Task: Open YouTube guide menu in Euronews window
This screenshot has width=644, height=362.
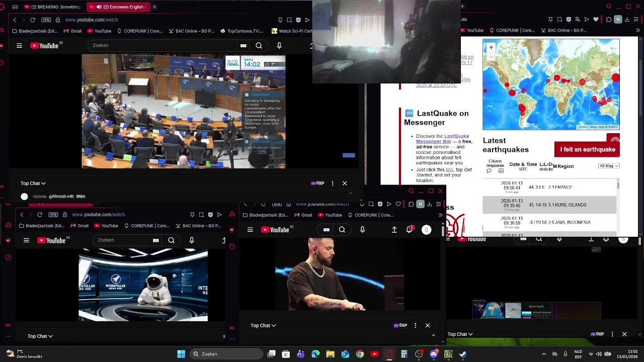Action: [x=19, y=46]
